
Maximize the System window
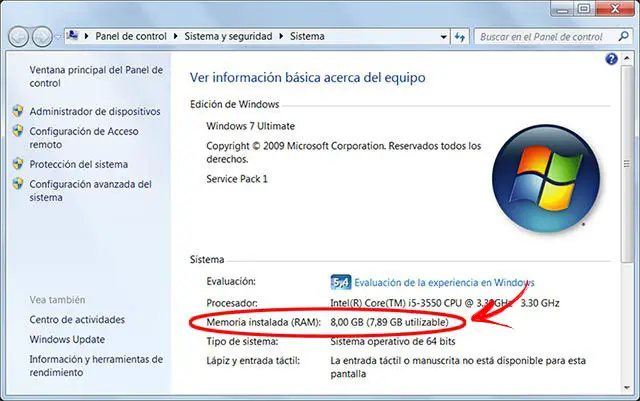tap(584, 8)
